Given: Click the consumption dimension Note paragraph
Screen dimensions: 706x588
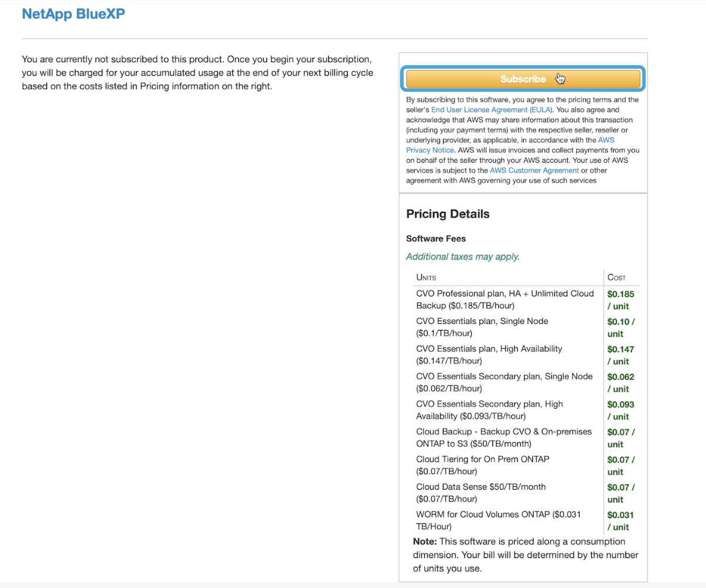Looking at the screenshot, I should coord(525,555).
